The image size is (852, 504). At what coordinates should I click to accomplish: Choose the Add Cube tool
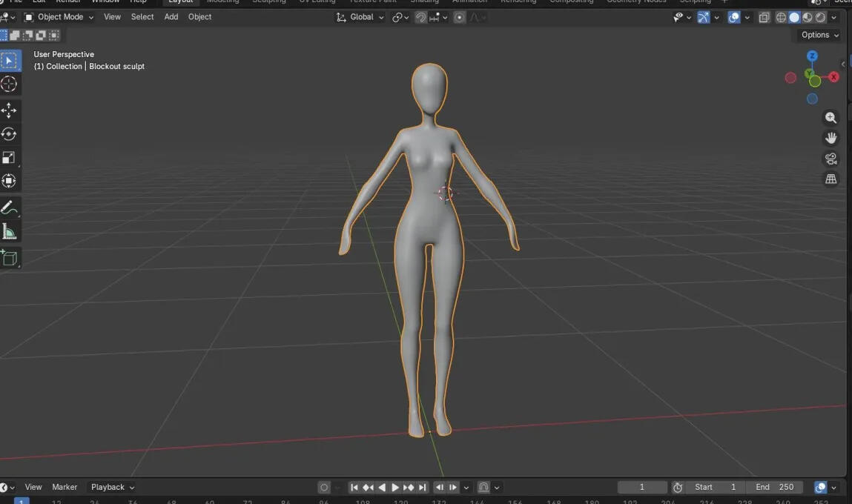click(9, 258)
